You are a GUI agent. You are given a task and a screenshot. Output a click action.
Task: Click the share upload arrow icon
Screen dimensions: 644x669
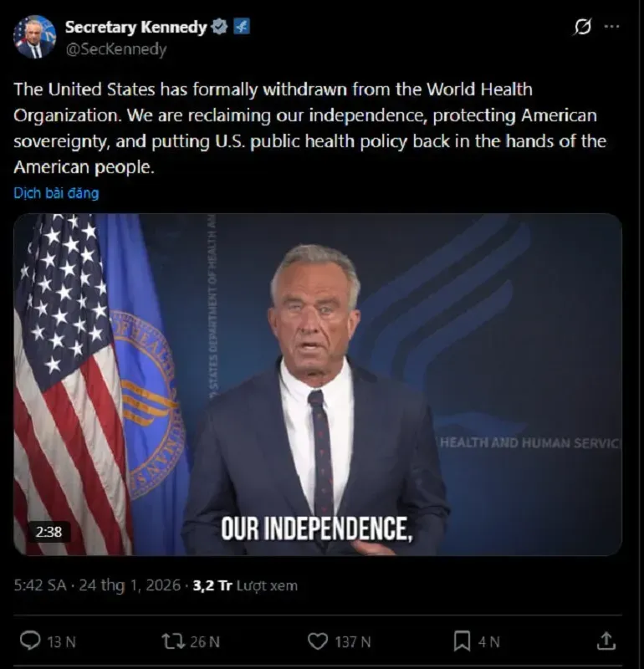[x=606, y=641]
